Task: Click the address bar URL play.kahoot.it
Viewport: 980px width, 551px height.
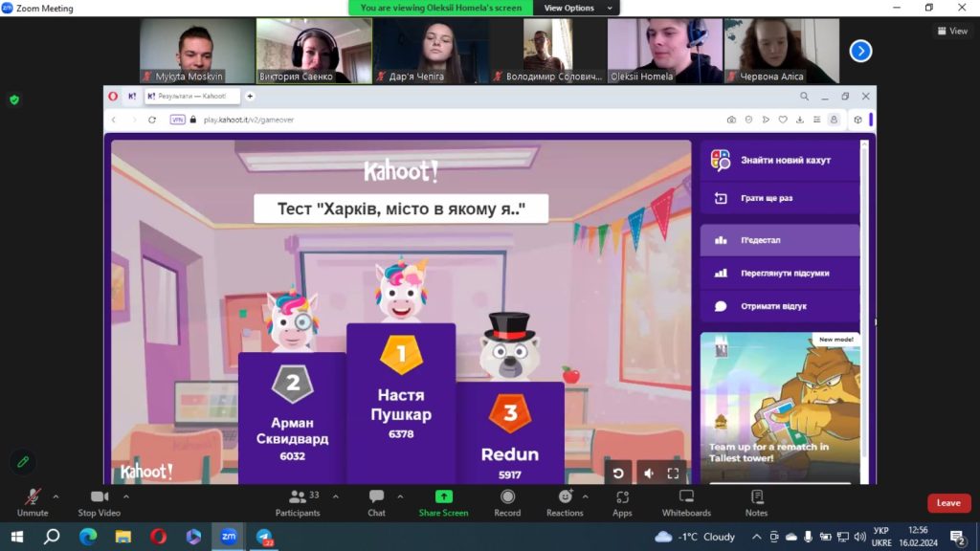Action: click(249, 120)
